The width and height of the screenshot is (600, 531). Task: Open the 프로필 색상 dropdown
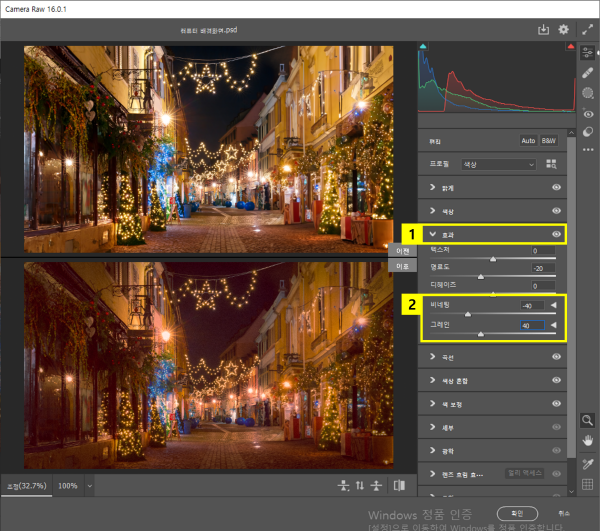[x=496, y=164]
